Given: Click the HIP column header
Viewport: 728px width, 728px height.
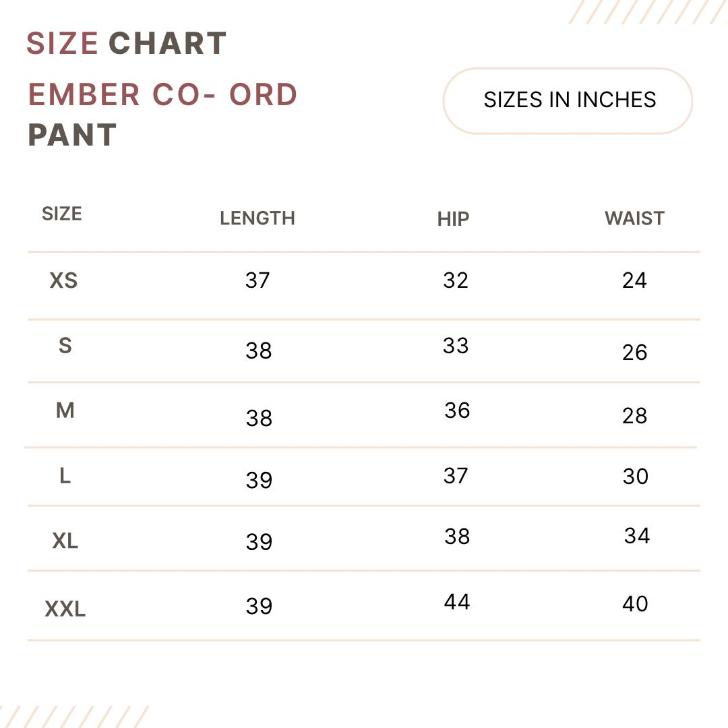Looking at the screenshot, I should coord(453,219).
